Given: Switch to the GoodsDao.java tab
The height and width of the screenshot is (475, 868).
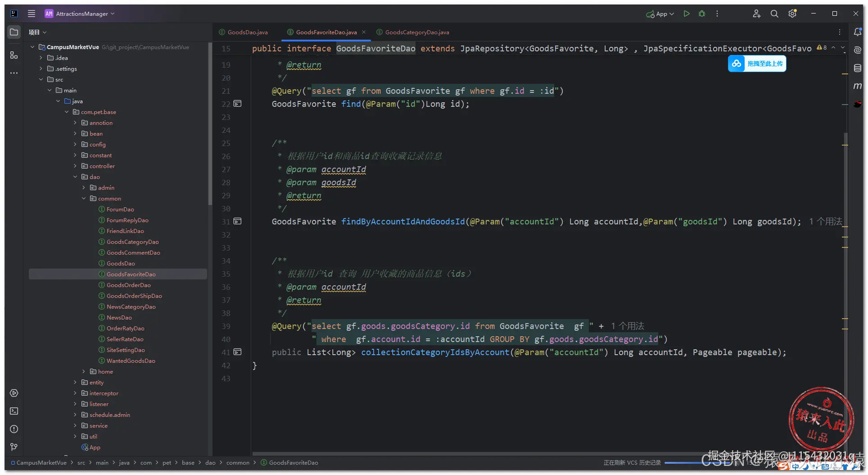Looking at the screenshot, I should coord(243,32).
